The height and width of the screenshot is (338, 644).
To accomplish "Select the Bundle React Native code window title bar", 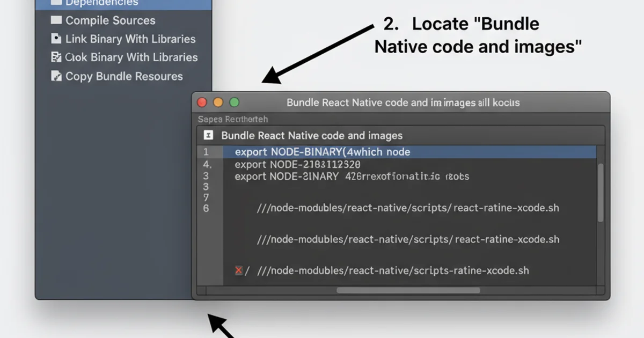I will [402, 102].
